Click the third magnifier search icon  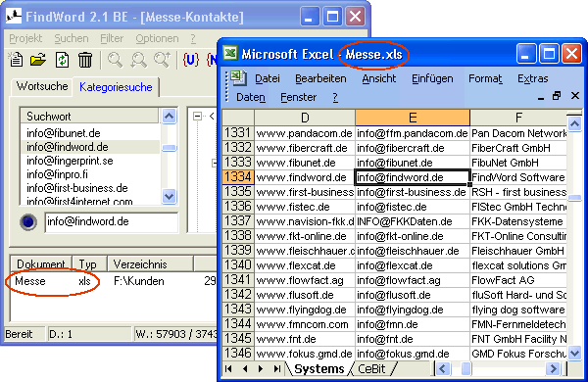(x=162, y=60)
